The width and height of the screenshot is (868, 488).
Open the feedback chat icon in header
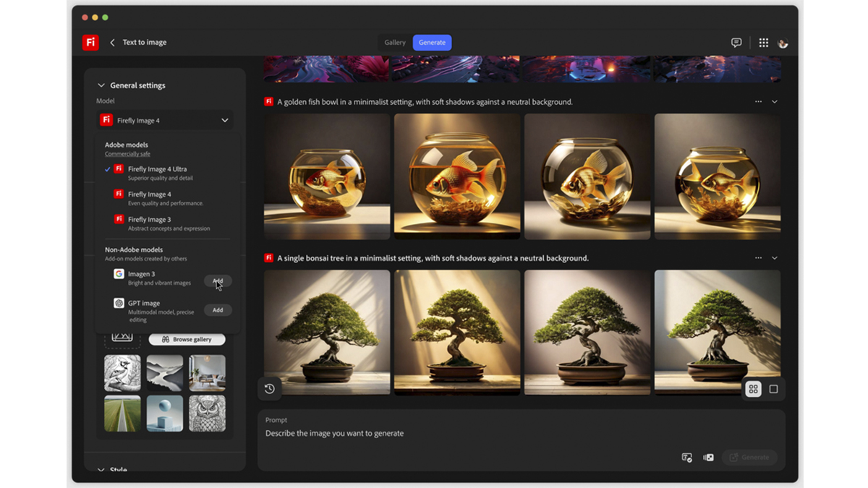736,43
